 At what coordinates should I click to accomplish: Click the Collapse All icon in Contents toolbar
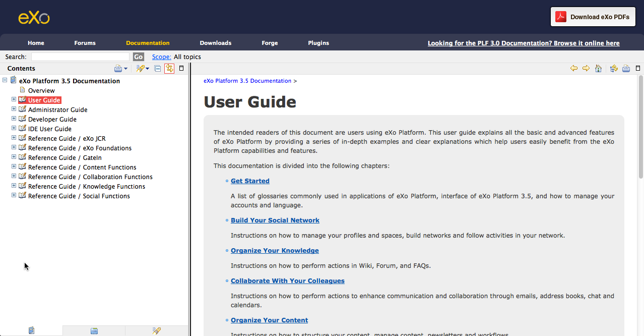coord(158,69)
